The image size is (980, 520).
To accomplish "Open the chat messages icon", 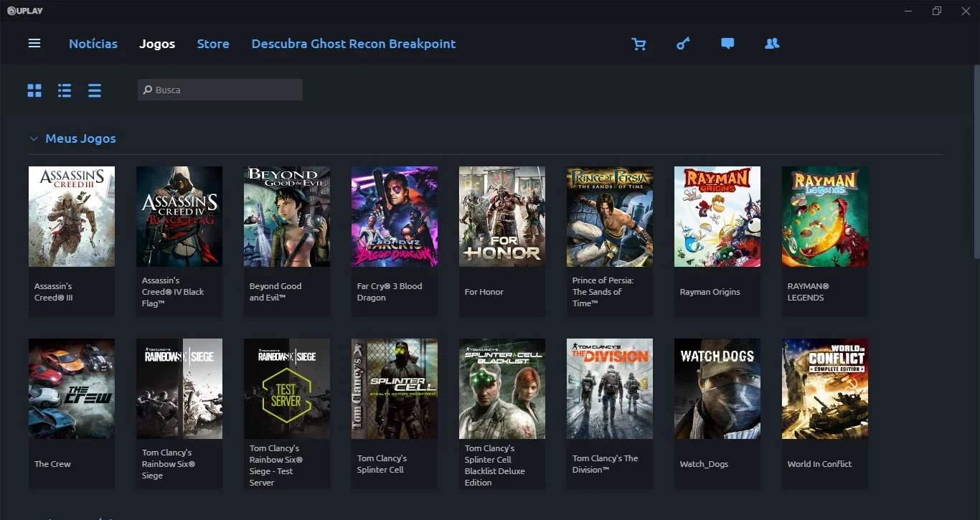I will point(727,44).
